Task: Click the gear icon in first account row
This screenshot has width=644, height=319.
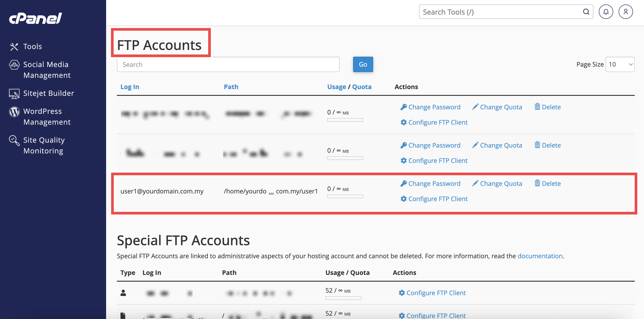Action: (403, 122)
